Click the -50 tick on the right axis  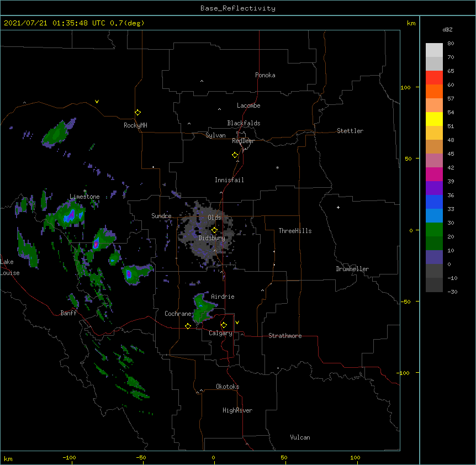pos(405,302)
